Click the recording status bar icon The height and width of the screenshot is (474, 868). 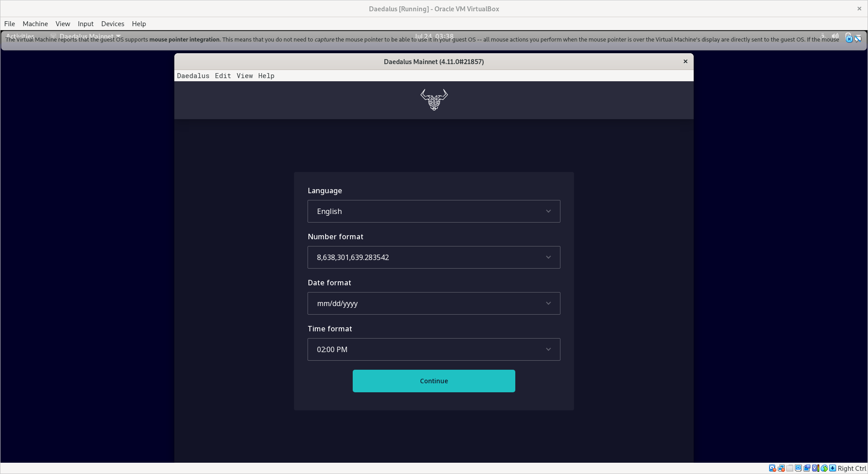[x=807, y=468]
